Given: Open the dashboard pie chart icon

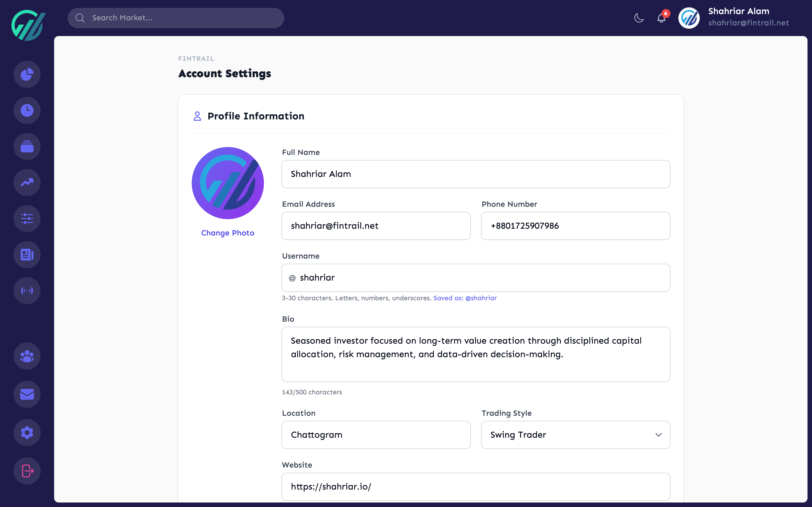Looking at the screenshot, I should click(x=27, y=74).
